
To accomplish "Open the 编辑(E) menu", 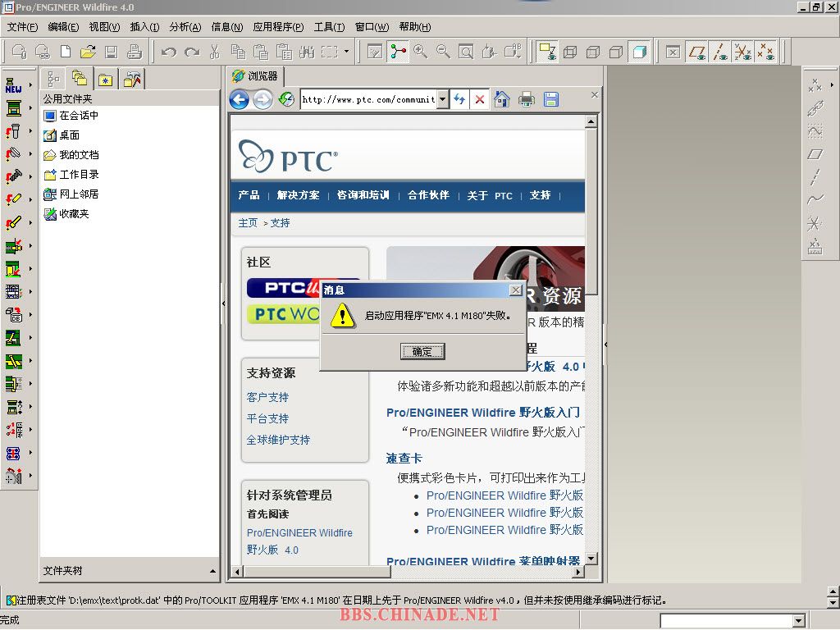I will click(62, 27).
